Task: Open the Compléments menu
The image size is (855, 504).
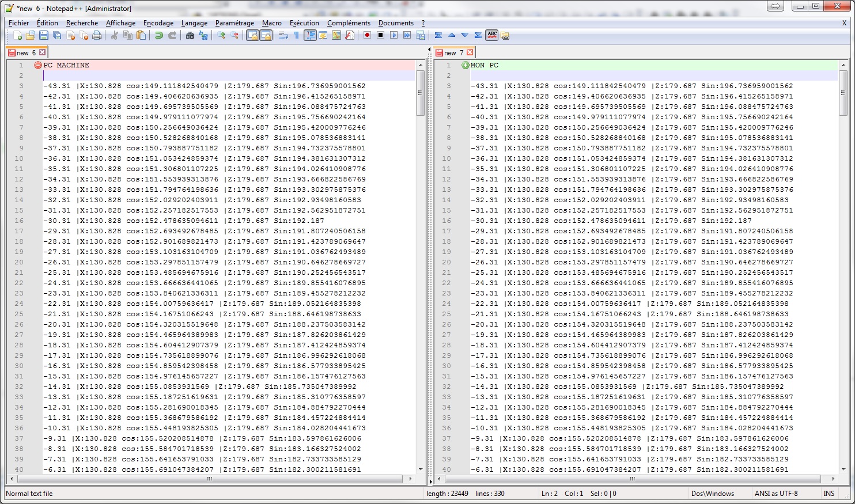Action: tap(349, 23)
